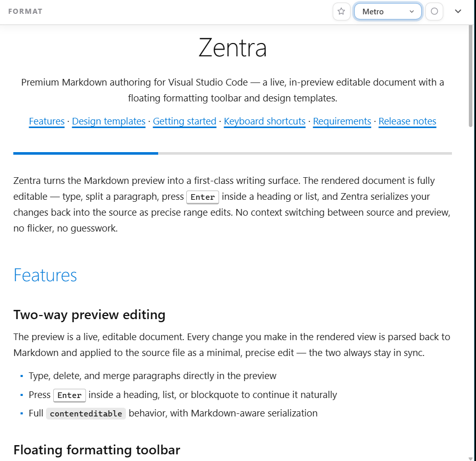Click the FORMAT panel label
476x461 pixels.
pyautogui.click(x=25, y=12)
